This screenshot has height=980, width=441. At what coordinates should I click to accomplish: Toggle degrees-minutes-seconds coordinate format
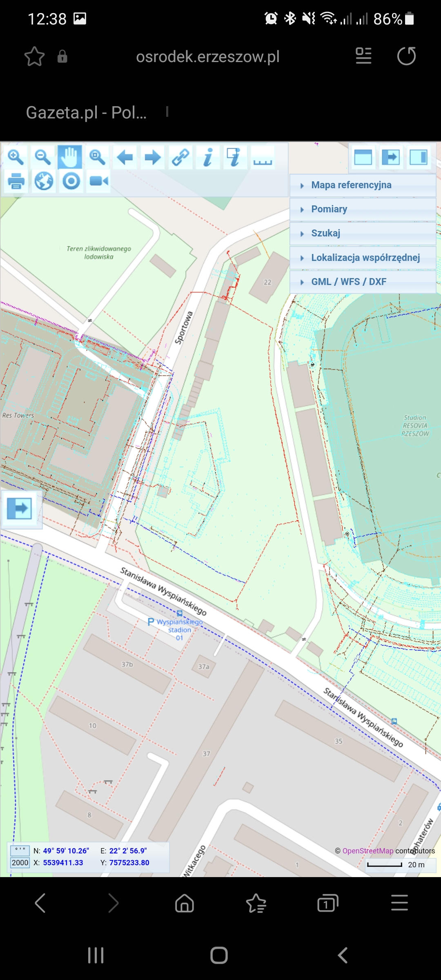click(x=20, y=851)
